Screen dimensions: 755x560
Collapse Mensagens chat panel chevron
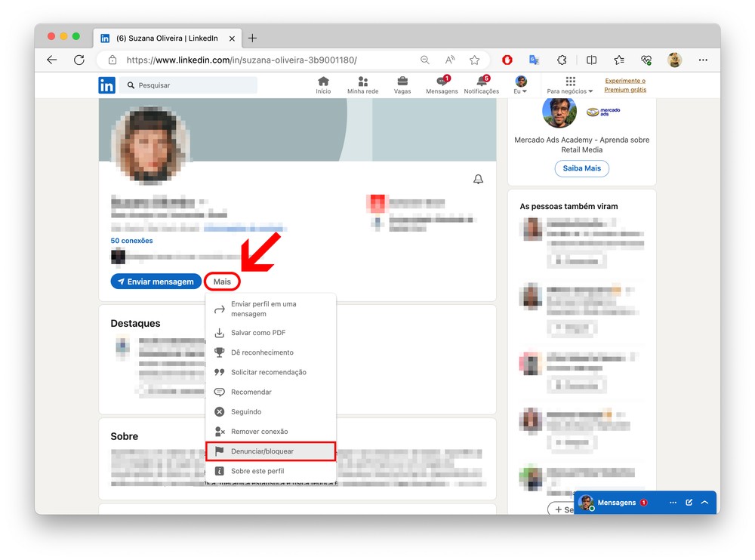pos(704,503)
